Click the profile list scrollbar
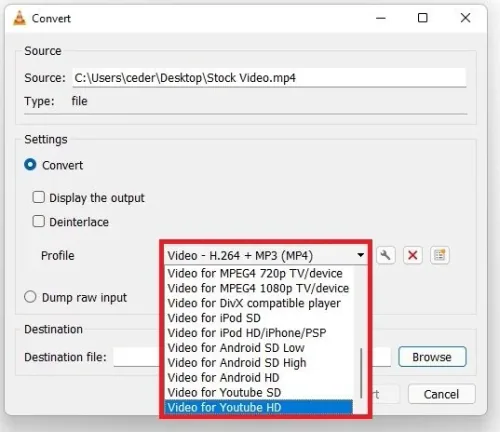500x432 pixels. pos(361,373)
